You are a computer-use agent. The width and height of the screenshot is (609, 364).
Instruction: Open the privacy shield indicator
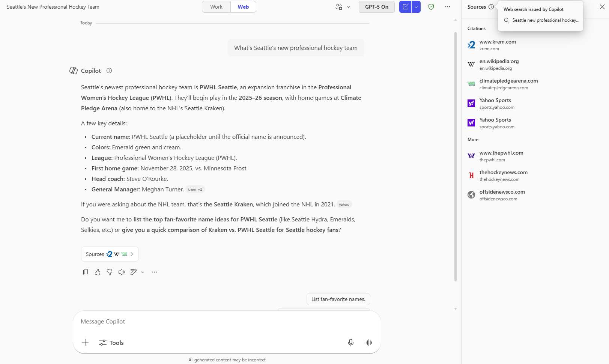point(431,7)
